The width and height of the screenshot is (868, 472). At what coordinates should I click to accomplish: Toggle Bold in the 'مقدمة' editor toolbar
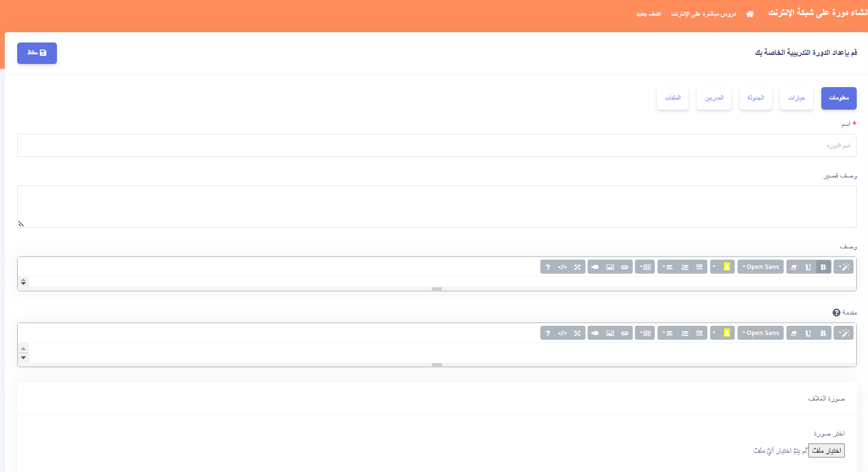[823, 333]
